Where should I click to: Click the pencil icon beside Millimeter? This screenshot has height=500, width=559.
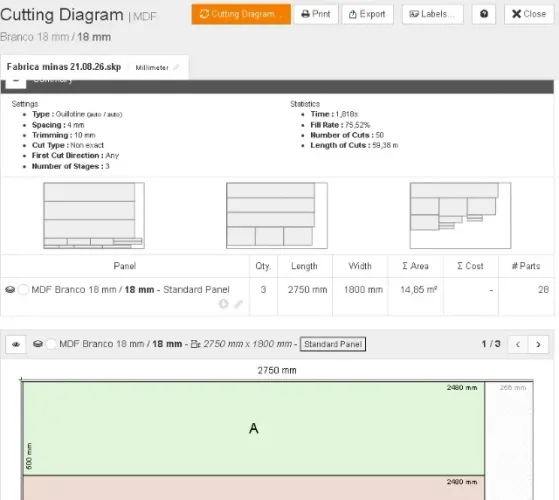pyautogui.click(x=176, y=67)
